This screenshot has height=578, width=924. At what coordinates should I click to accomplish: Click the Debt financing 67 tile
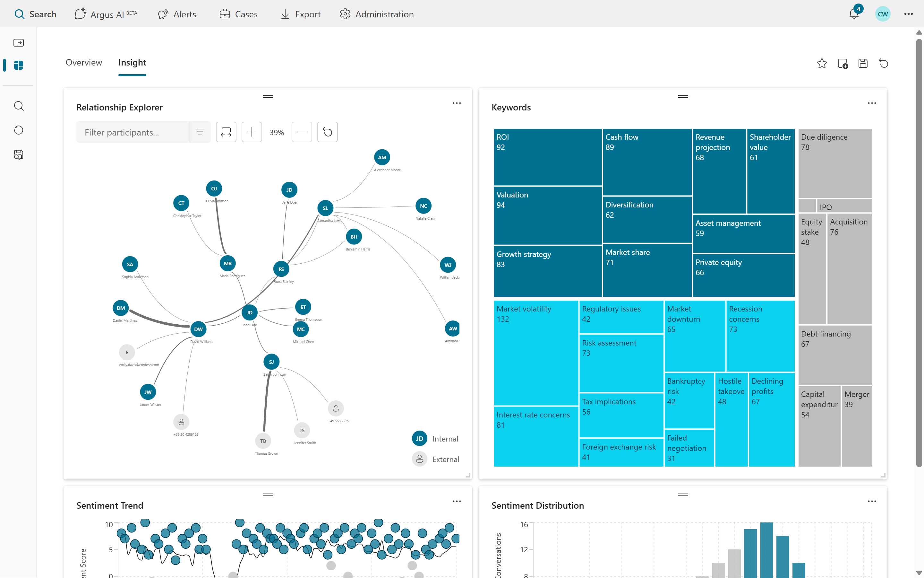coord(835,355)
